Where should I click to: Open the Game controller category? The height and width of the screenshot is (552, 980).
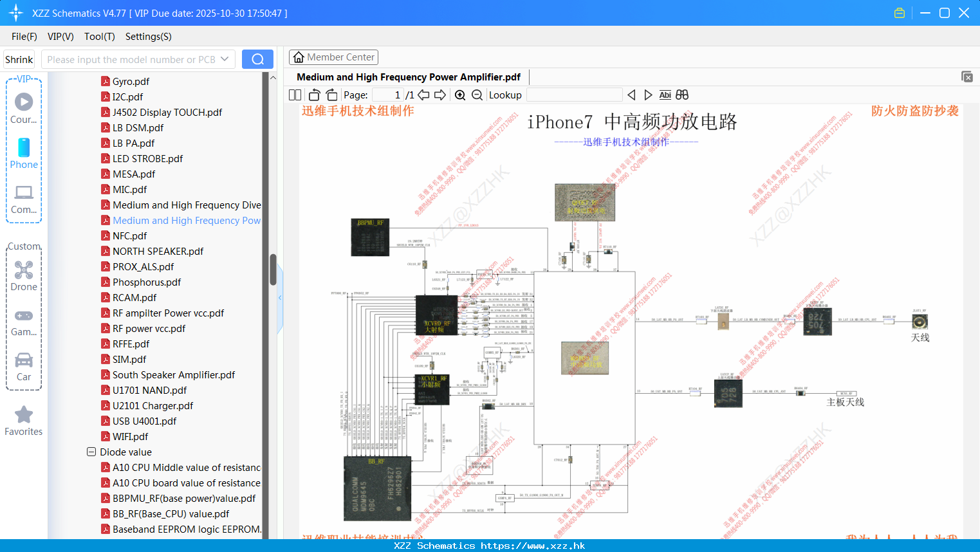(24, 316)
